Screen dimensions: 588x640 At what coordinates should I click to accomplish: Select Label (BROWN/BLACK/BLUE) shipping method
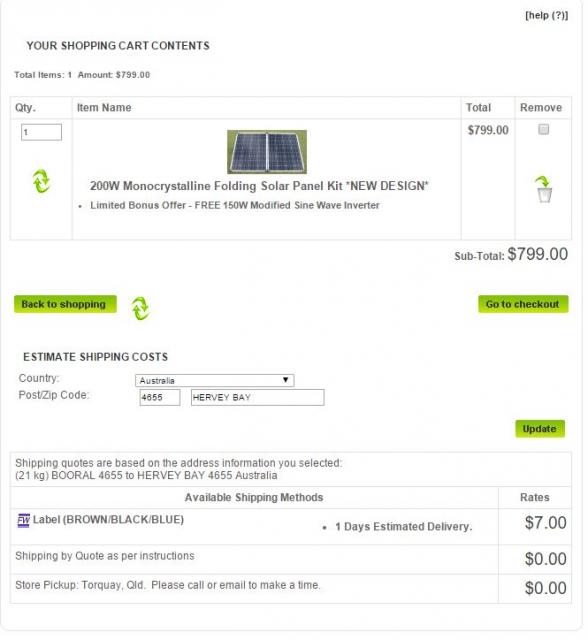108,520
